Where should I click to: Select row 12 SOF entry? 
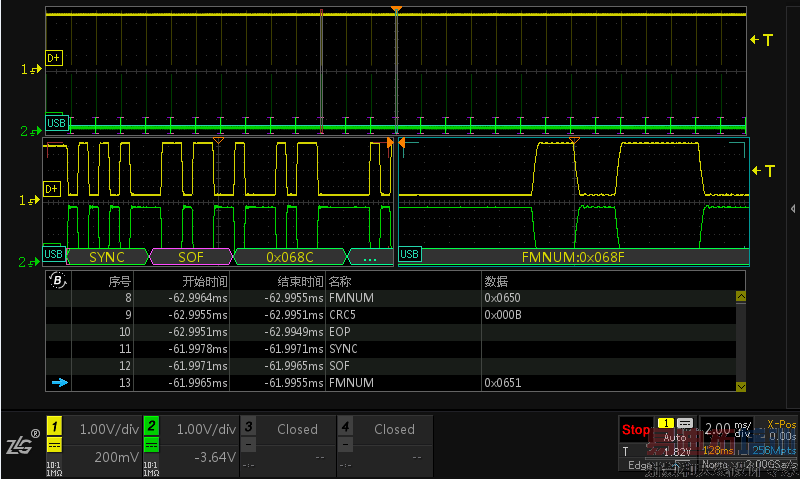(391, 366)
